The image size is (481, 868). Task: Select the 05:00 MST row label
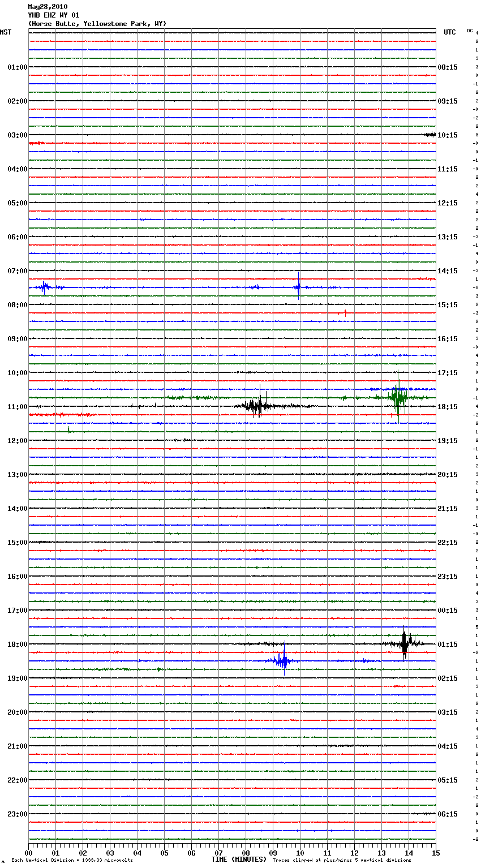coord(17,203)
